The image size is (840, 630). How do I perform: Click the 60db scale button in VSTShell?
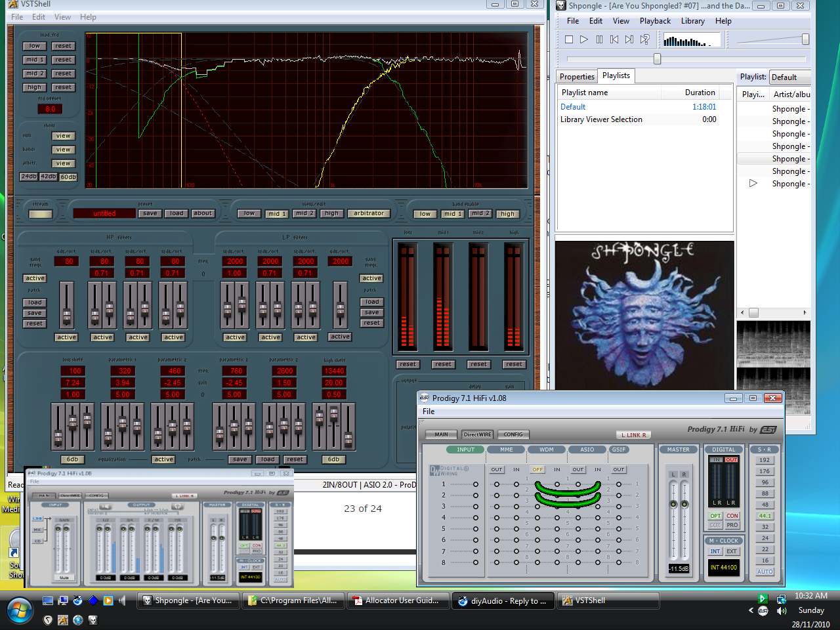(68, 177)
